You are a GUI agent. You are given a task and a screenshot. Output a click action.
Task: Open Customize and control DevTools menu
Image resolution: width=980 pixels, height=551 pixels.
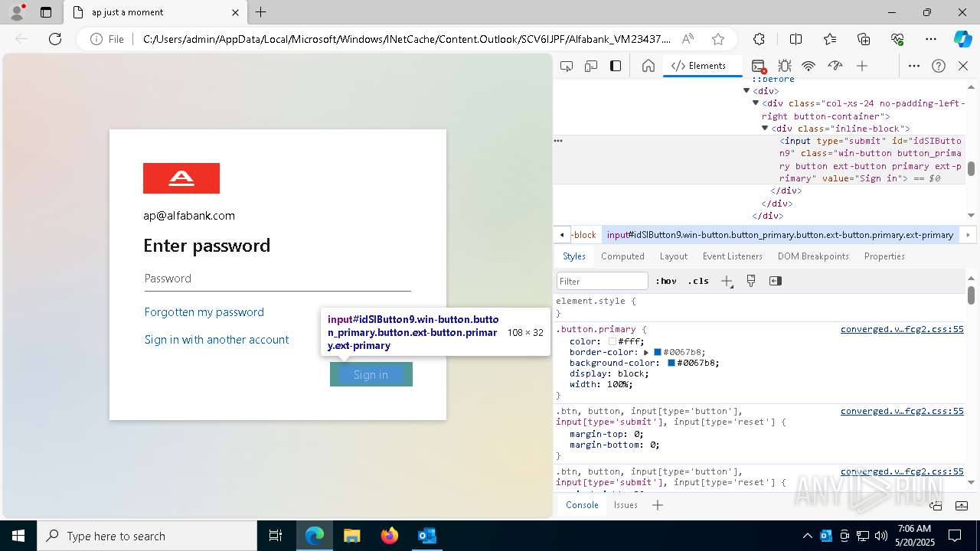(x=914, y=66)
